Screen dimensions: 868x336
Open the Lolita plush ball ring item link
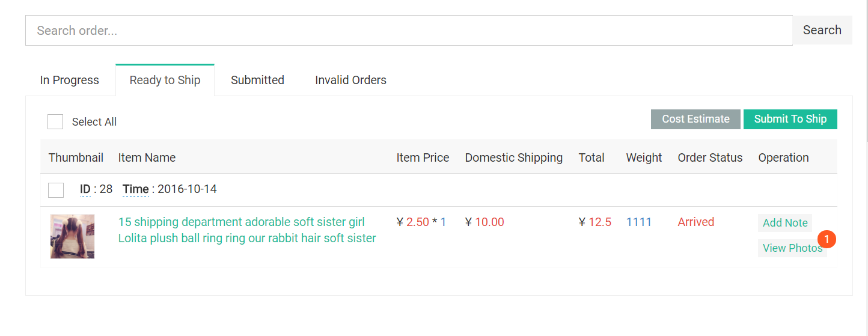pyautogui.click(x=247, y=230)
